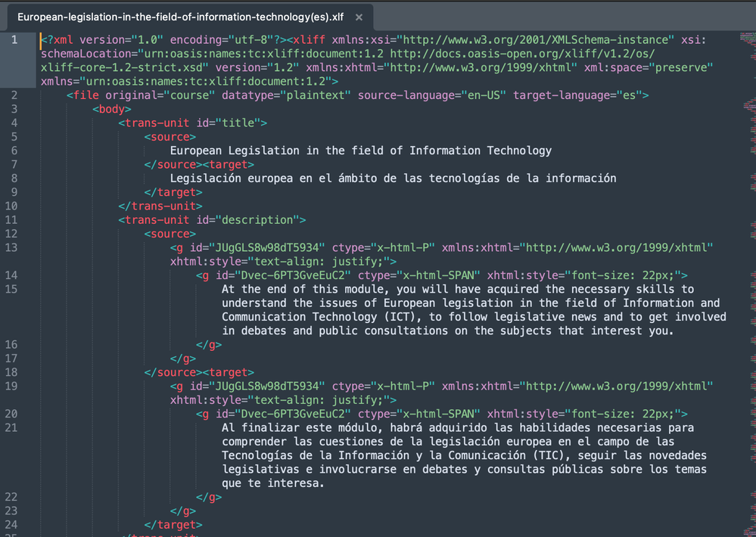The image size is (756, 537).
Task: Click id="Dvec-6PT3GveEuC2" on line 14
Action: pos(283,275)
